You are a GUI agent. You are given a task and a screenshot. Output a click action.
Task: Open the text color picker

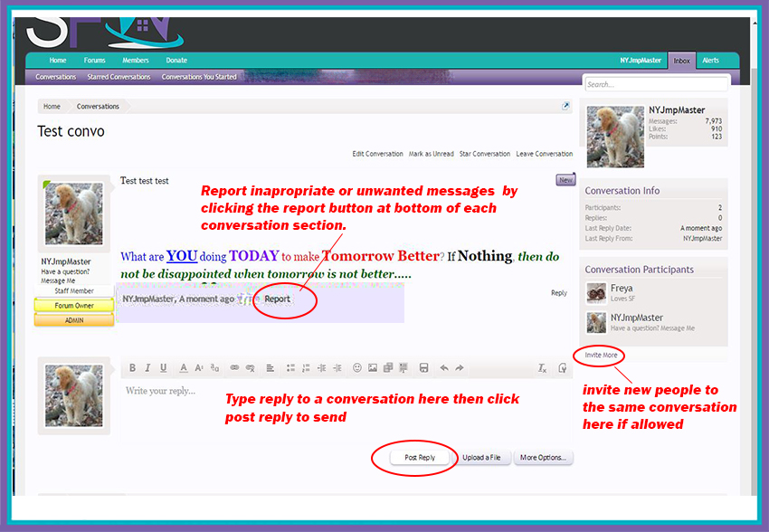point(184,368)
